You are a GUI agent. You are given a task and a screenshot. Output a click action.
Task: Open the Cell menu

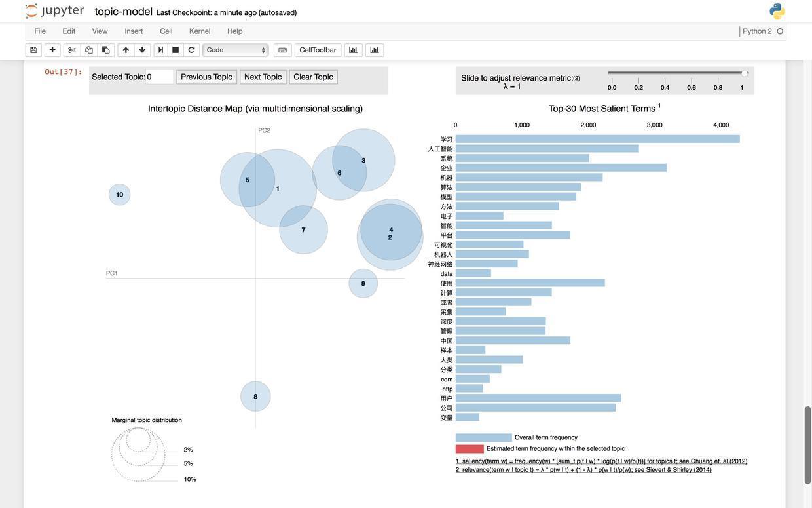tap(166, 31)
